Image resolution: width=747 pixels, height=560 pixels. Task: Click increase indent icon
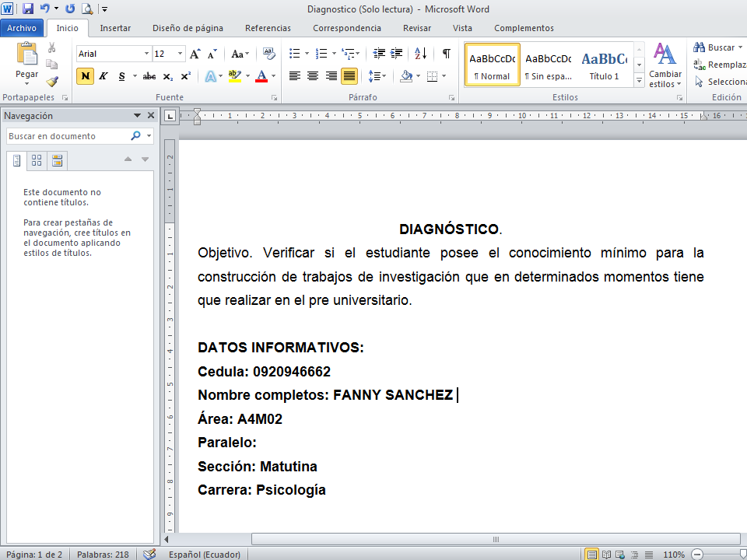tap(396, 54)
